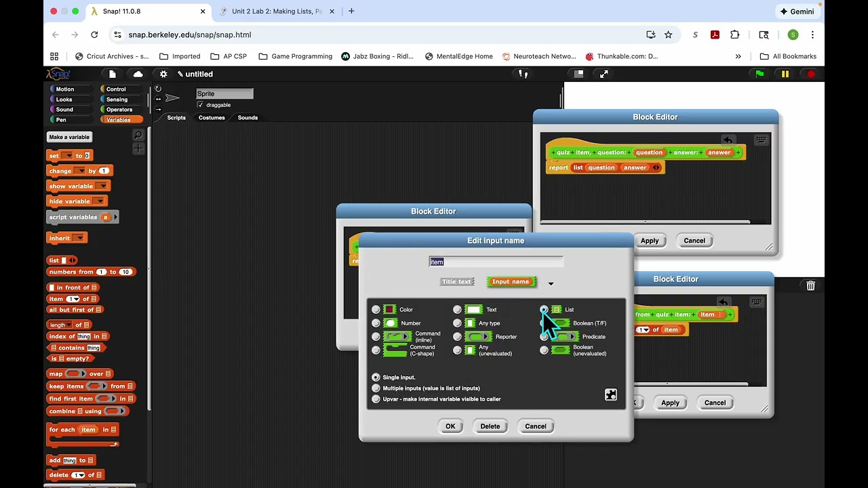Toggle stage size with the small stage icon

[x=578, y=74]
